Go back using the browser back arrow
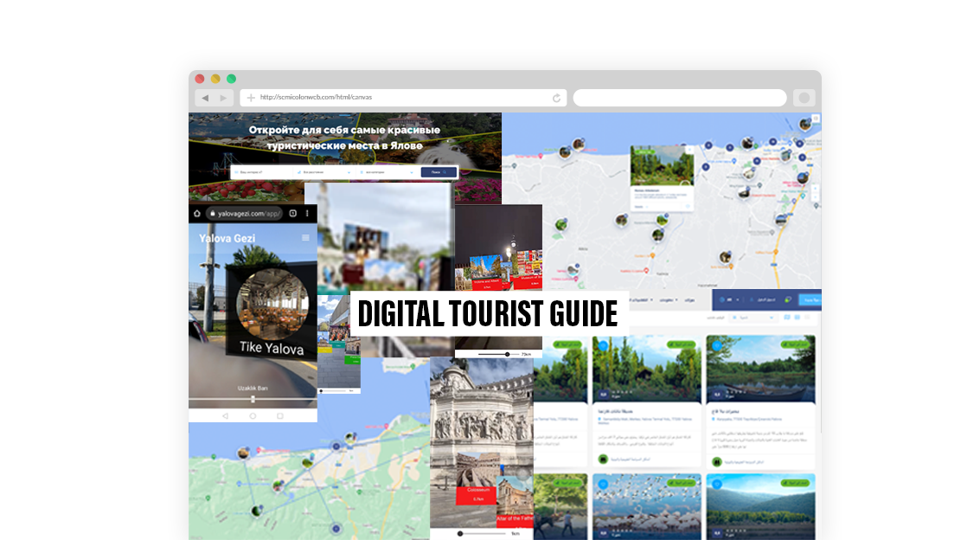This screenshot has width=980, height=540. [205, 98]
